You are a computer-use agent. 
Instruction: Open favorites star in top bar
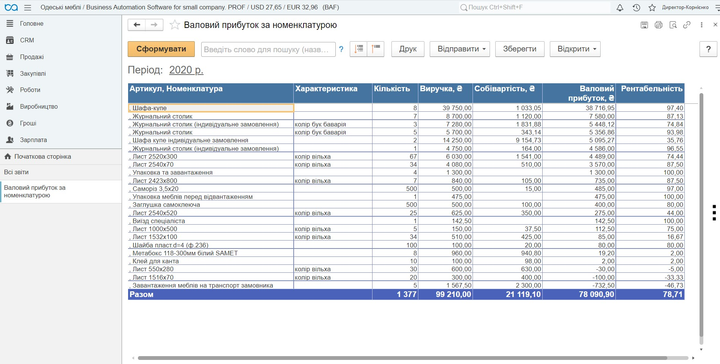[x=652, y=7]
